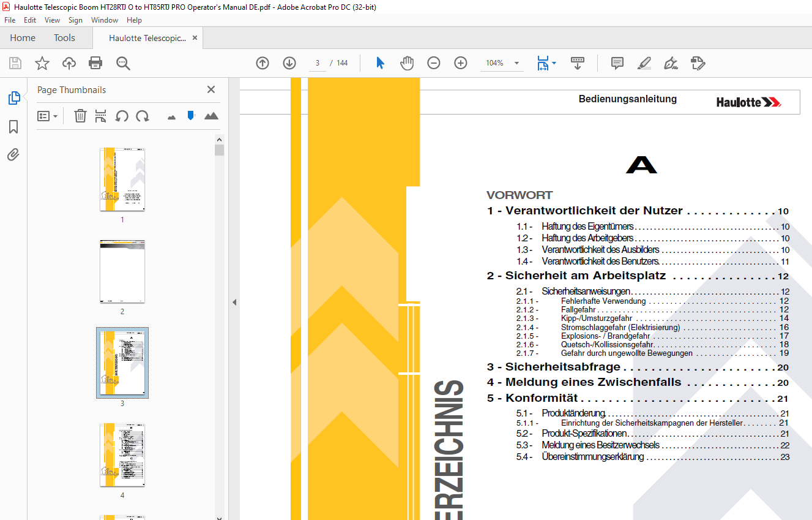Viewport: 812px width, 520px height.
Task: Expand the fit page options arrow
Action: (554, 63)
